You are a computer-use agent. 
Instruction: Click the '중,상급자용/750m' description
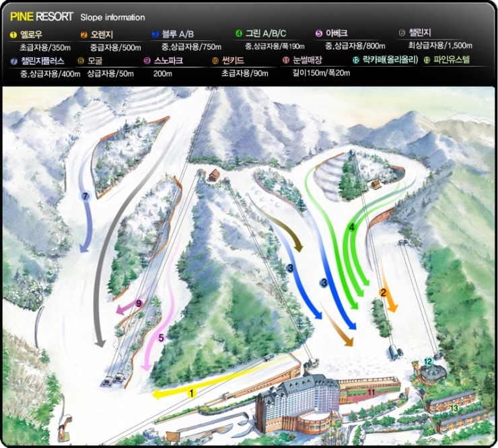click(x=191, y=47)
